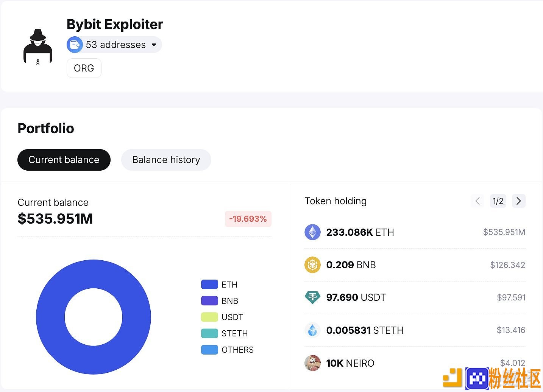Click the $97.591 USDT value
The width and height of the screenshot is (543, 392).
[511, 297]
